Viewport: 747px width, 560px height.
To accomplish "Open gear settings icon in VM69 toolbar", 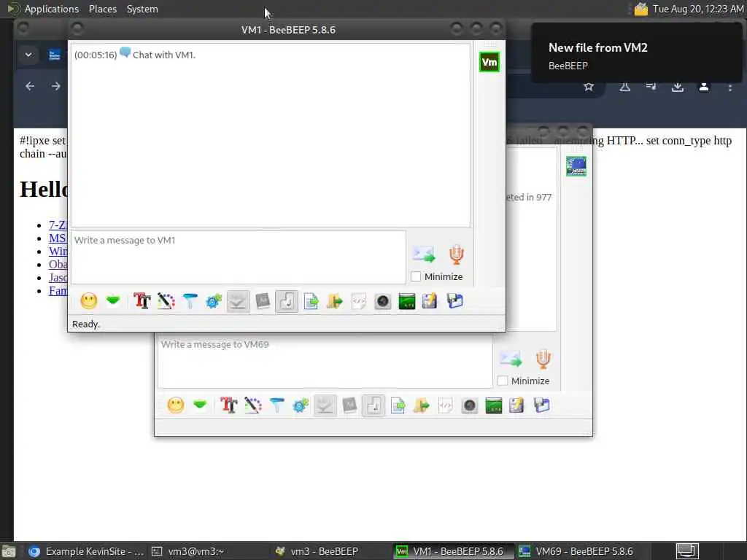I will click(301, 405).
